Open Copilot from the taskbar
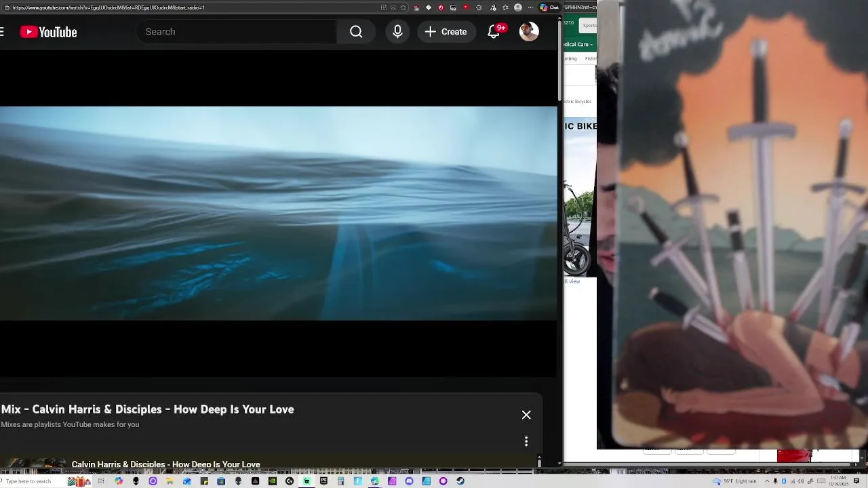Screen dimensions: 868x488 click(x=119, y=481)
